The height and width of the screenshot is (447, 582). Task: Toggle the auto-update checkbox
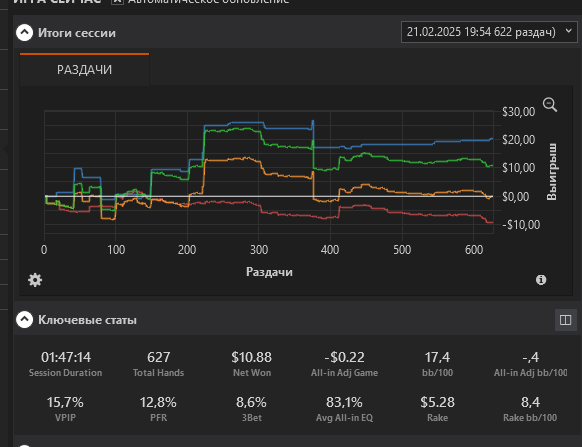coord(117,1)
